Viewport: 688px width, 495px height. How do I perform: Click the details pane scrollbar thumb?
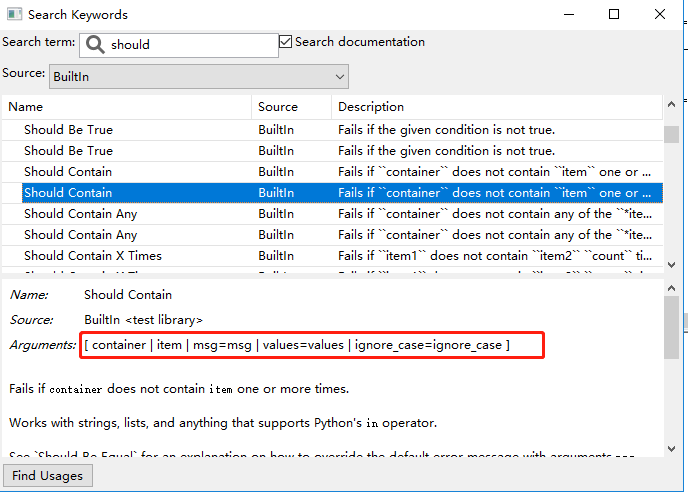pos(671,328)
